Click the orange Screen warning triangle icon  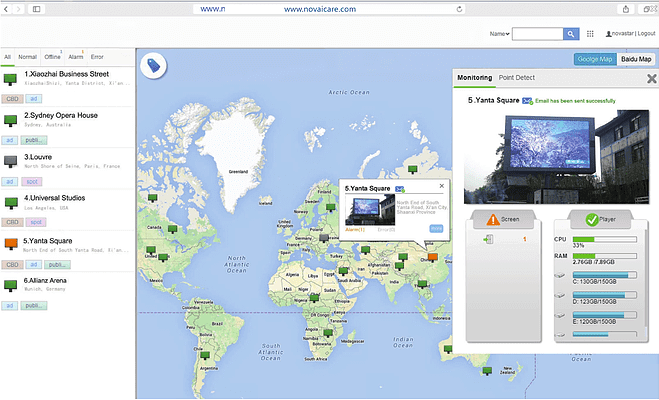point(491,219)
